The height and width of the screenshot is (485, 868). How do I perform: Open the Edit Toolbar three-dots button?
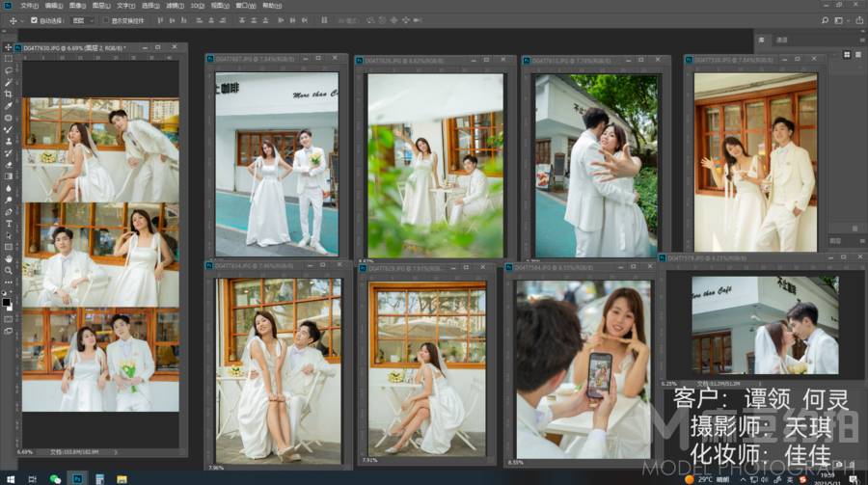coord(9,282)
